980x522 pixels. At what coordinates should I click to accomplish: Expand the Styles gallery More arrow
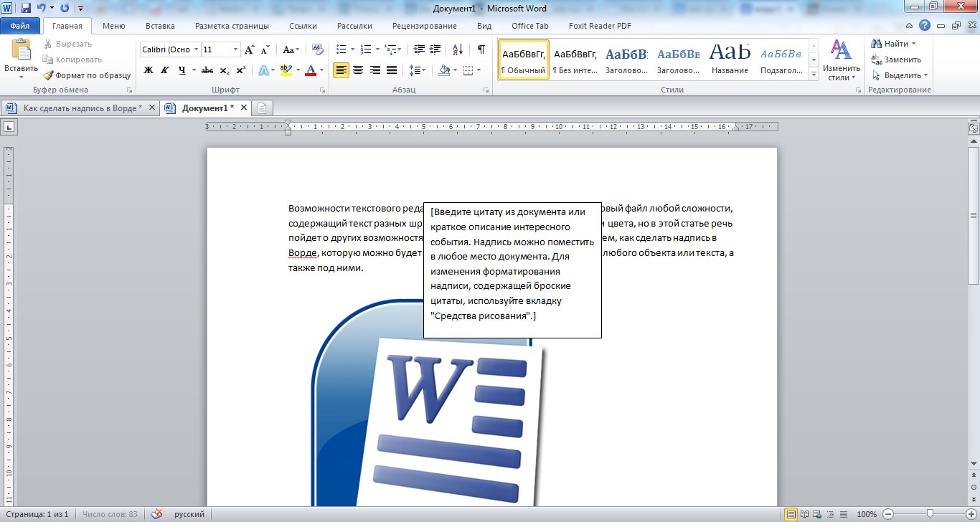click(814, 75)
